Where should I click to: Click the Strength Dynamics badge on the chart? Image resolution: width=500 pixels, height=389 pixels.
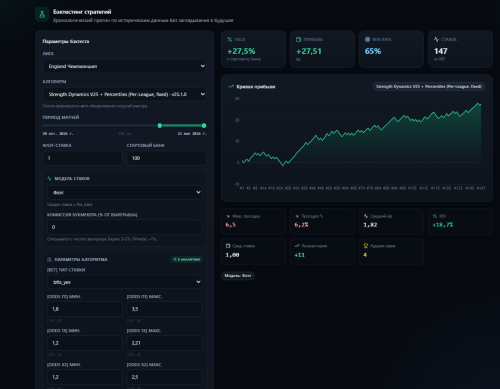429,86
